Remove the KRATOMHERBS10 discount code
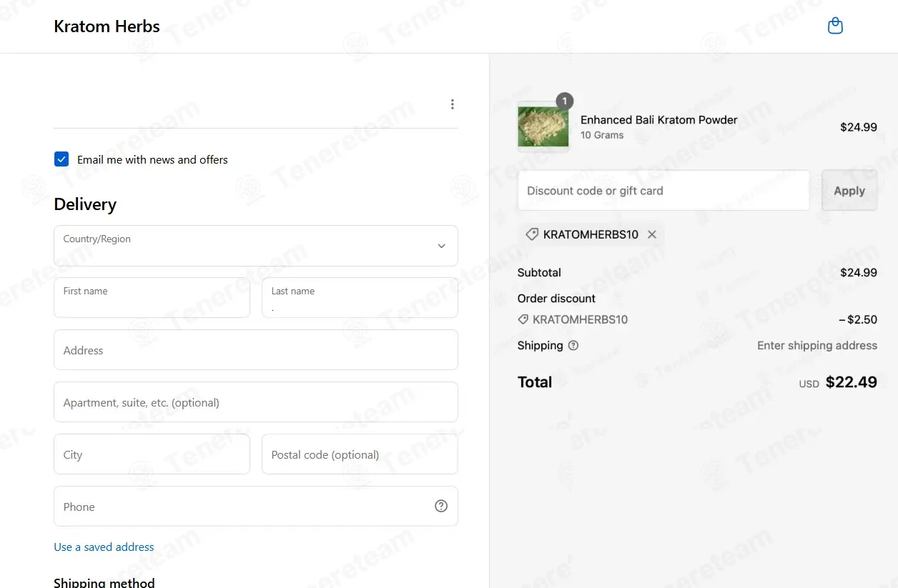Image resolution: width=898 pixels, height=588 pixels. 652,234
